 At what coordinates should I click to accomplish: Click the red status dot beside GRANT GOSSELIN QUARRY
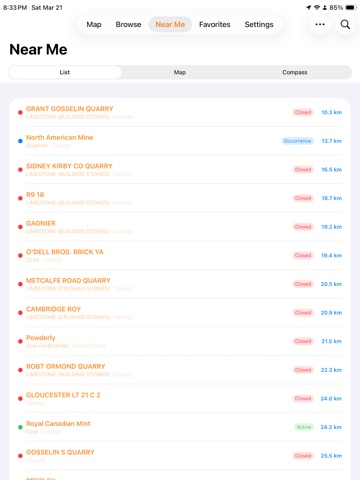[x=20, y=112]
